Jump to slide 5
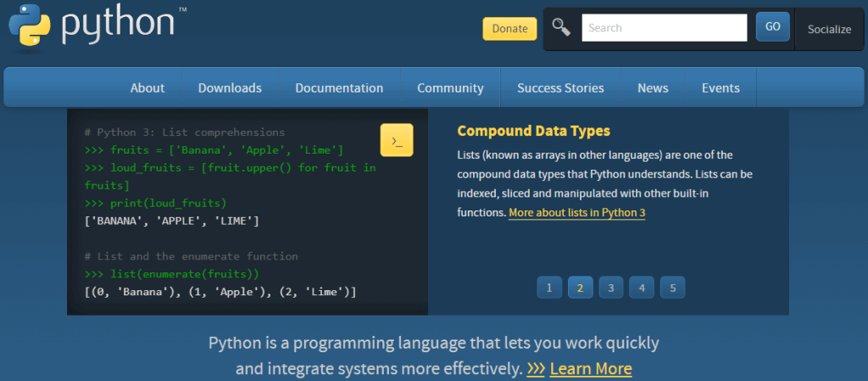 point(672,288)
